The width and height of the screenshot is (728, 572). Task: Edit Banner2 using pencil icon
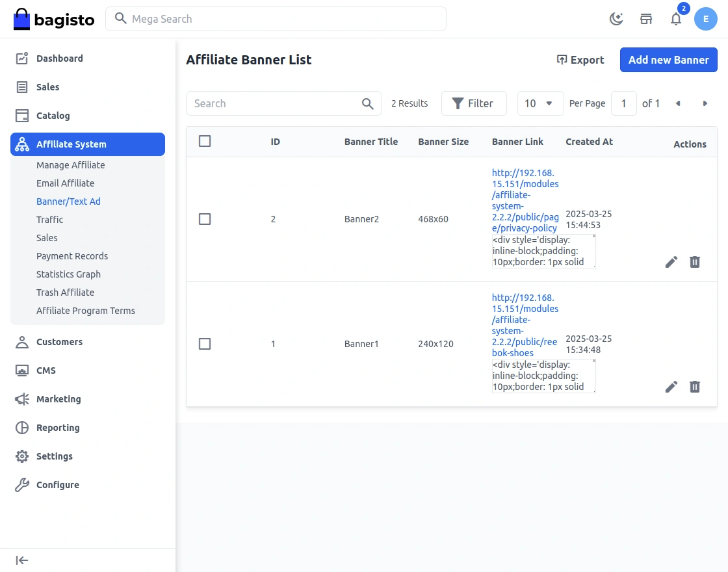pos(671,262)
